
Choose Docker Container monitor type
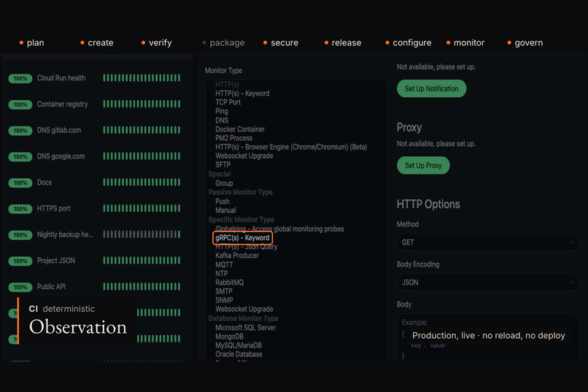(240, 129)
